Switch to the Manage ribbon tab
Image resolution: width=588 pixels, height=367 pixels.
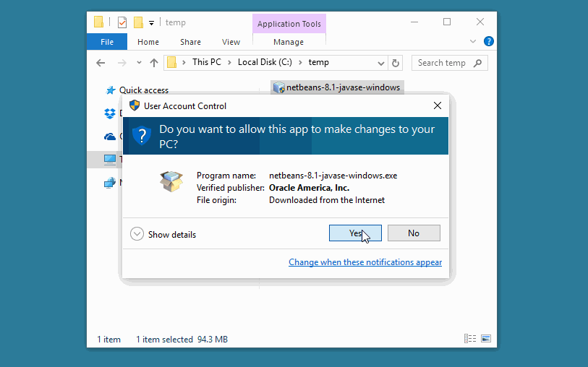pos(289,42)
